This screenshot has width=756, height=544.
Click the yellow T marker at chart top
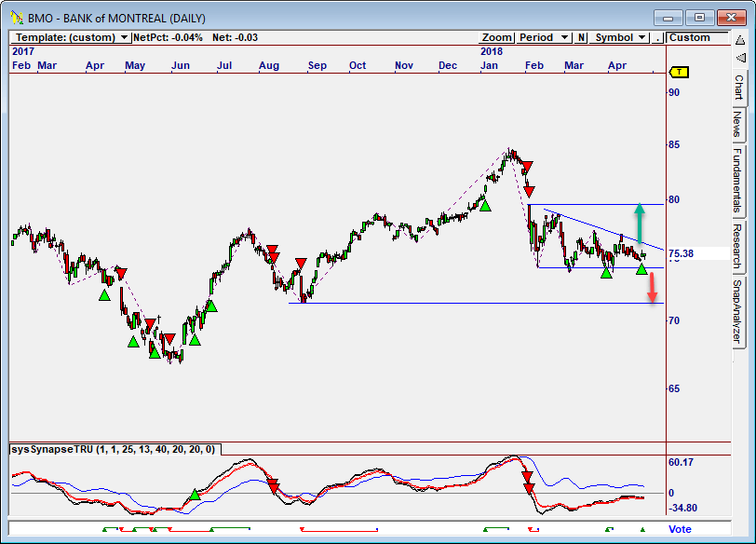[x=680, y=72]
